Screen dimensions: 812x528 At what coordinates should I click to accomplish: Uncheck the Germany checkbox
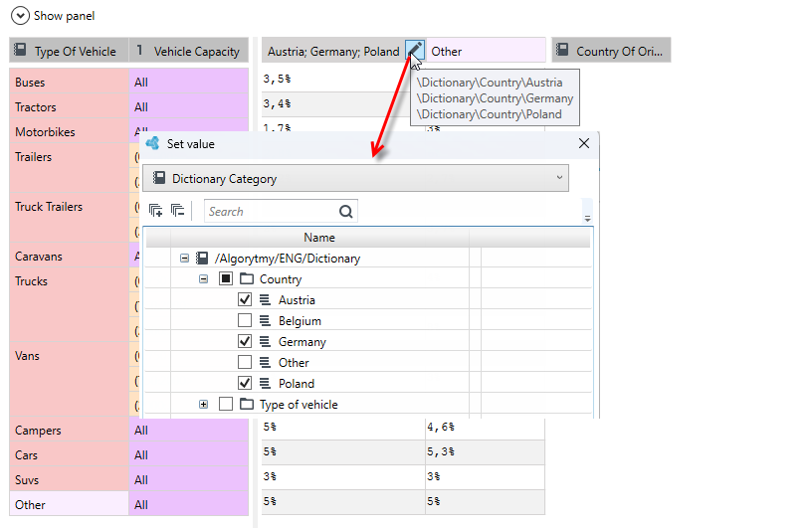point(245,341)
